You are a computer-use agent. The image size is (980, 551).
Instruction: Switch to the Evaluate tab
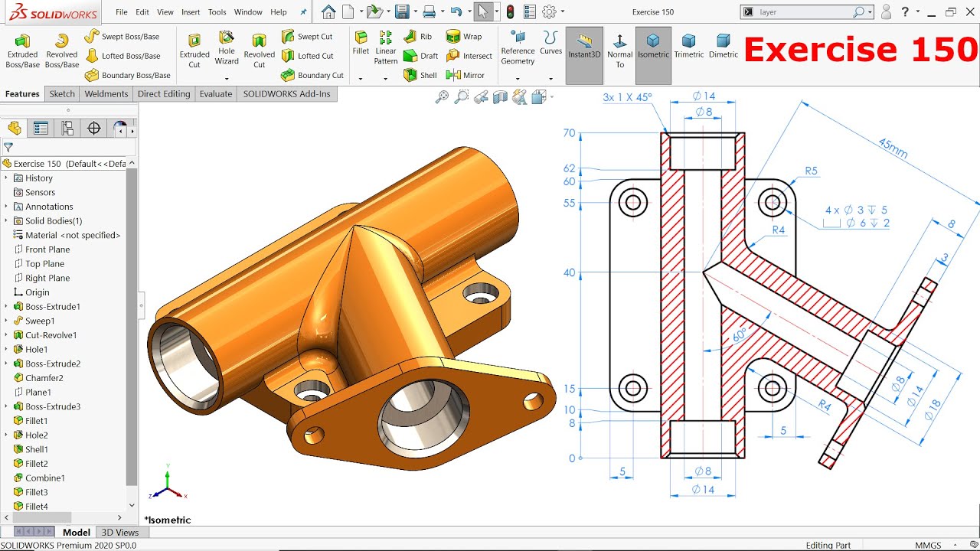216,94
